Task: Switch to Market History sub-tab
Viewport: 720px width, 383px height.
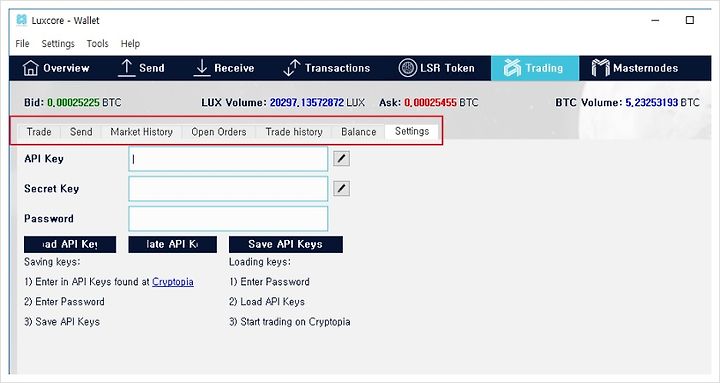Action: (x=141, y=132)
